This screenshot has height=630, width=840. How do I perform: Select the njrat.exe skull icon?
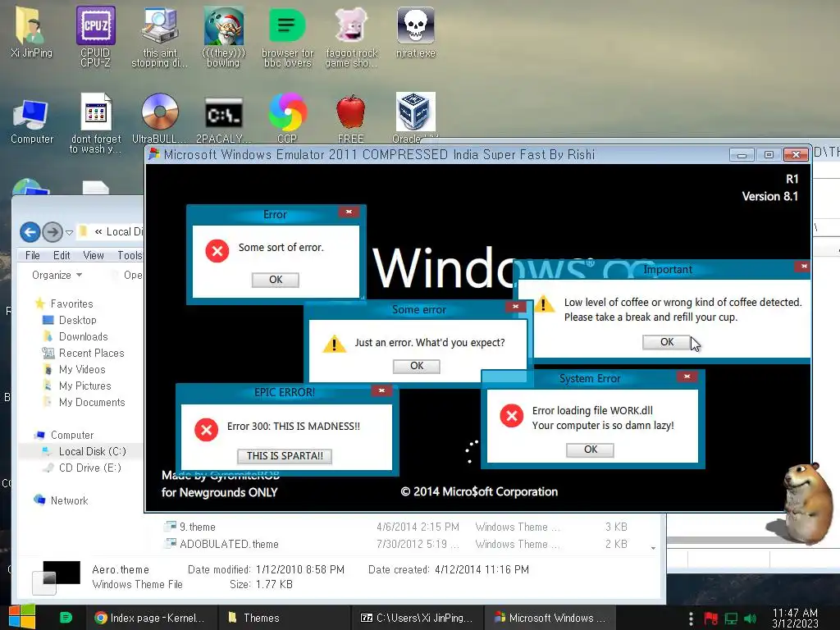416,31
